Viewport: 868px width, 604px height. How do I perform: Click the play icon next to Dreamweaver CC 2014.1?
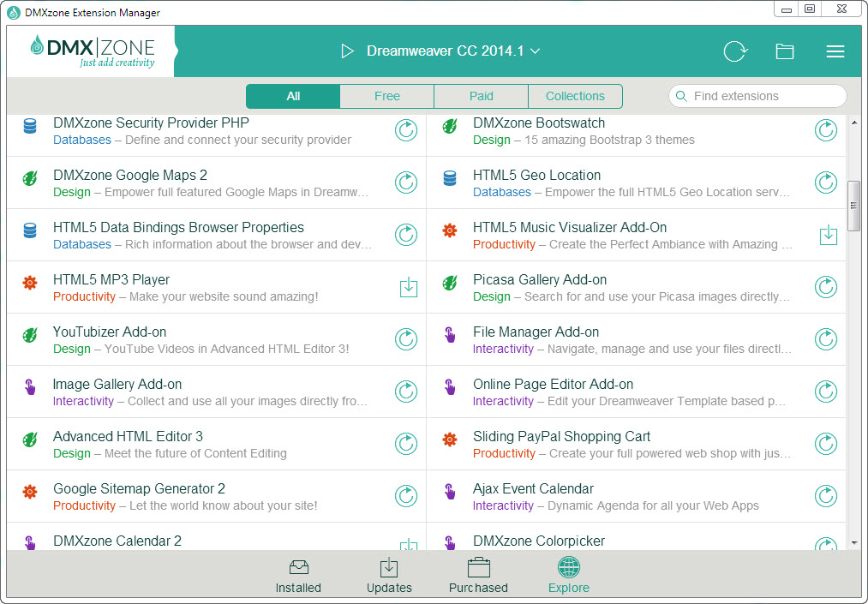347,51
